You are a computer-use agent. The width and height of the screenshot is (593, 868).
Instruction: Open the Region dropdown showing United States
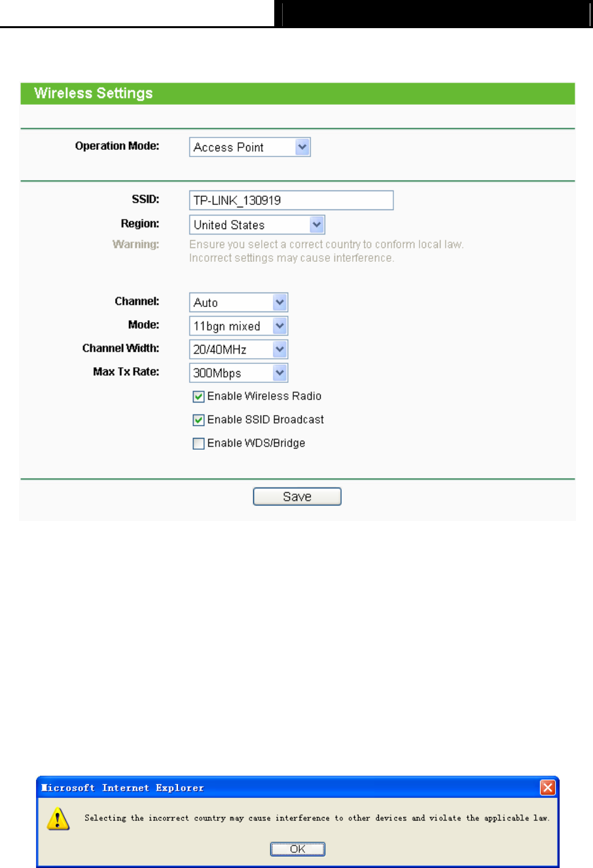tap(257, 225)
